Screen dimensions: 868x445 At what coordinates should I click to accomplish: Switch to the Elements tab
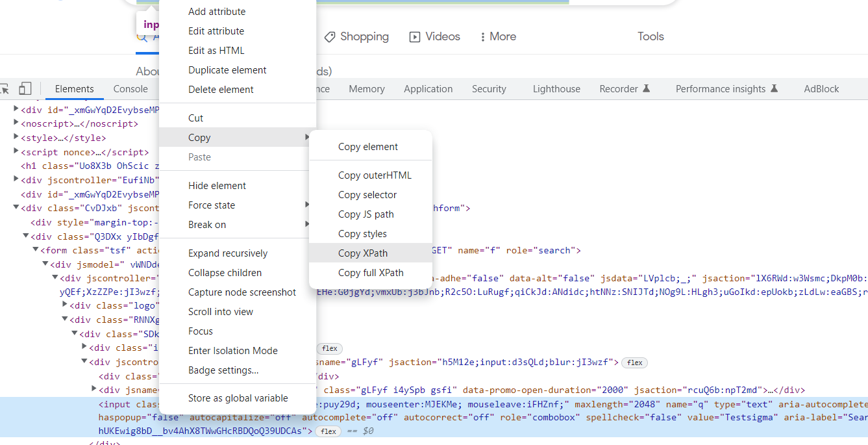pos(74,89)
